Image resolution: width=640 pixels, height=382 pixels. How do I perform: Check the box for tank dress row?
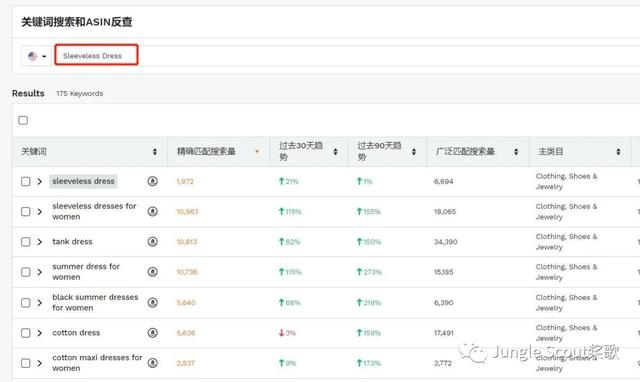coord(26,242)
